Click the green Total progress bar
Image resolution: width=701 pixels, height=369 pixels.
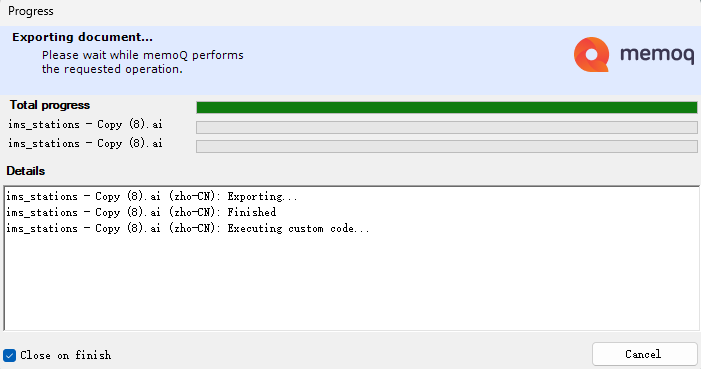447,107
